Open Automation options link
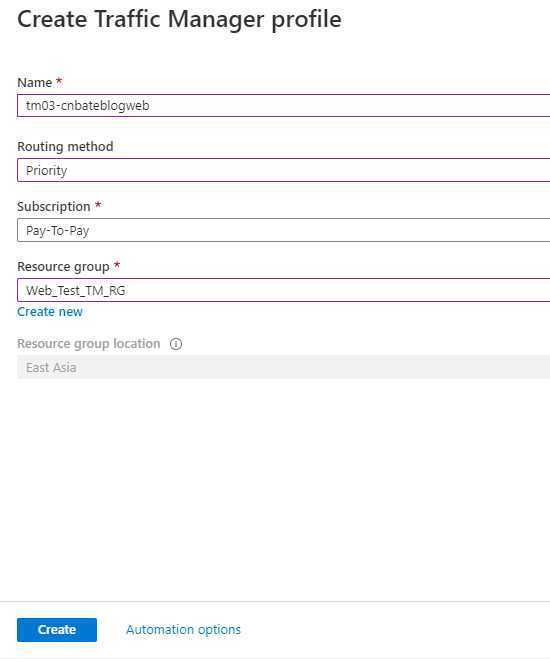The image size is (550, 659). pos(183,630)
